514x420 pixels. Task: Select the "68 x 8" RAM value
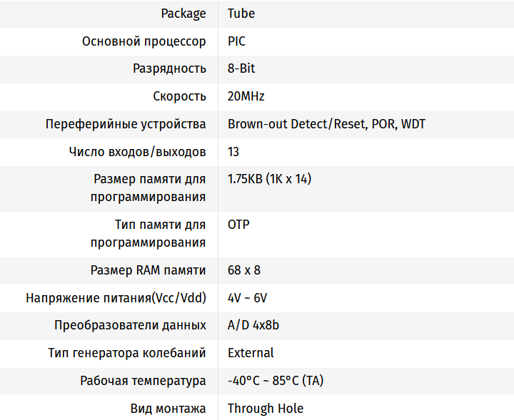pos(244,270)
